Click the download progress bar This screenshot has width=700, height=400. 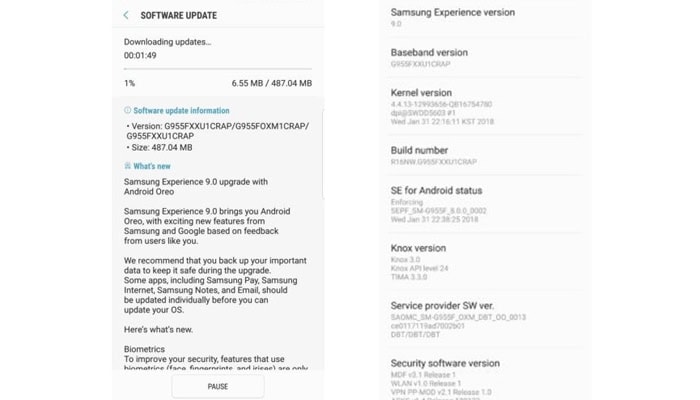click(x=218, y=67)
